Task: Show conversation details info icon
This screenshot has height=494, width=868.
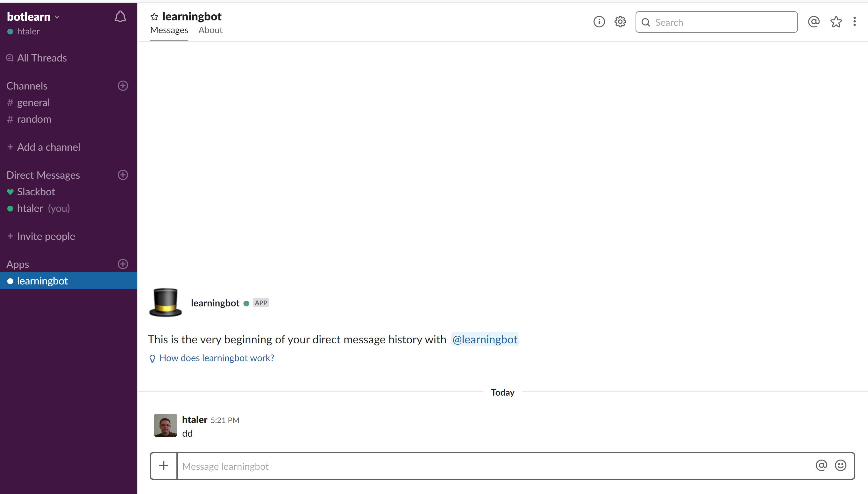Action: point(599,22)
